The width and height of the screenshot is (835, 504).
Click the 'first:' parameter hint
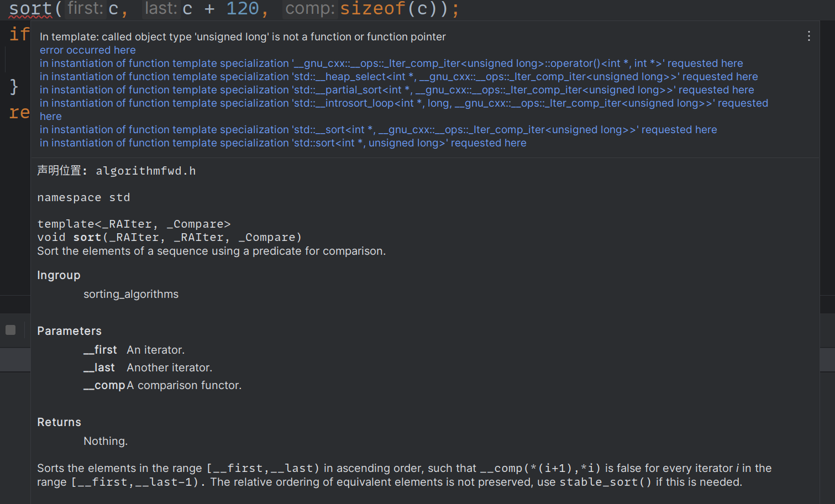pos(85,8)
